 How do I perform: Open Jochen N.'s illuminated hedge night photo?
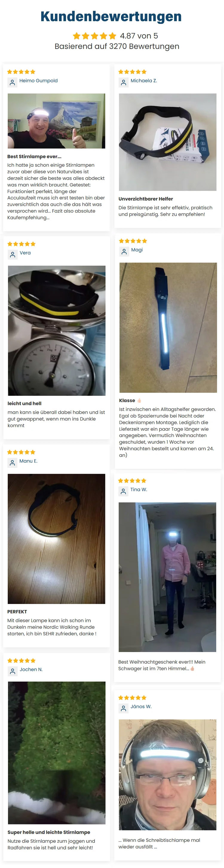click(57, 753)
